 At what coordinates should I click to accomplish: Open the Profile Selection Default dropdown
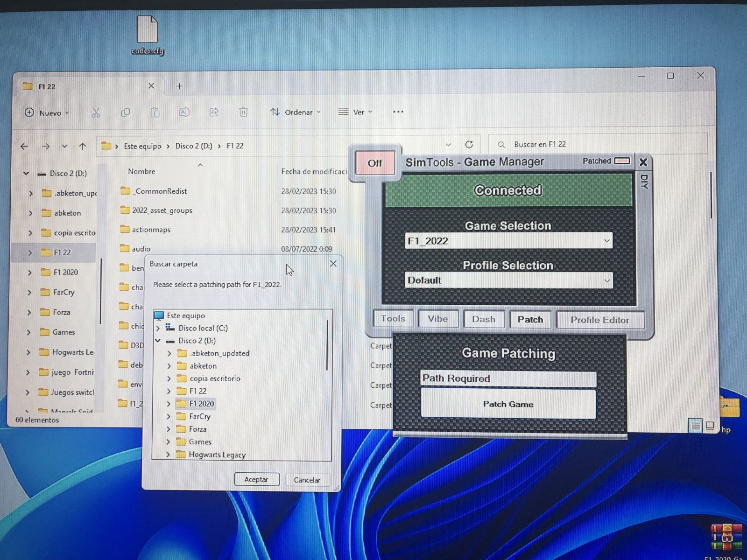tap(509, 280)
